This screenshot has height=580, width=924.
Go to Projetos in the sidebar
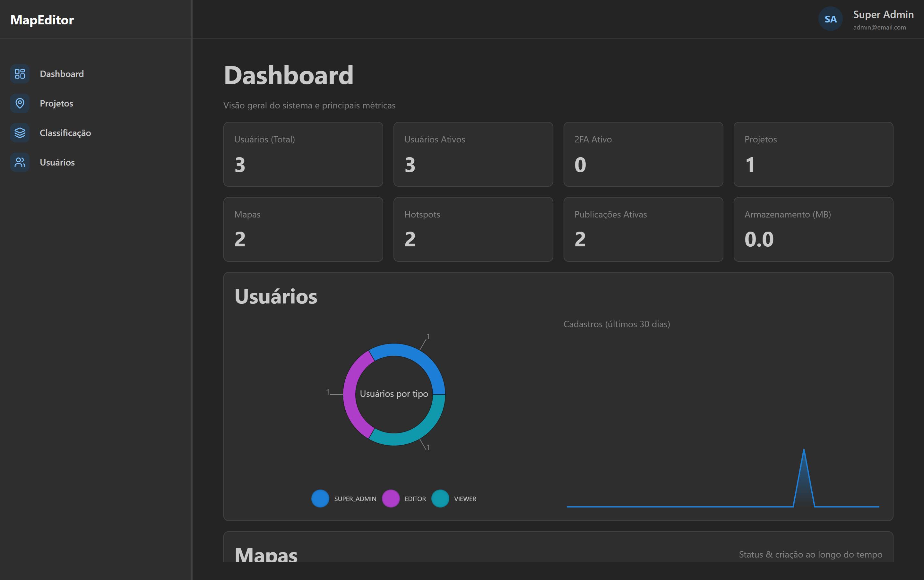[56, 103]
